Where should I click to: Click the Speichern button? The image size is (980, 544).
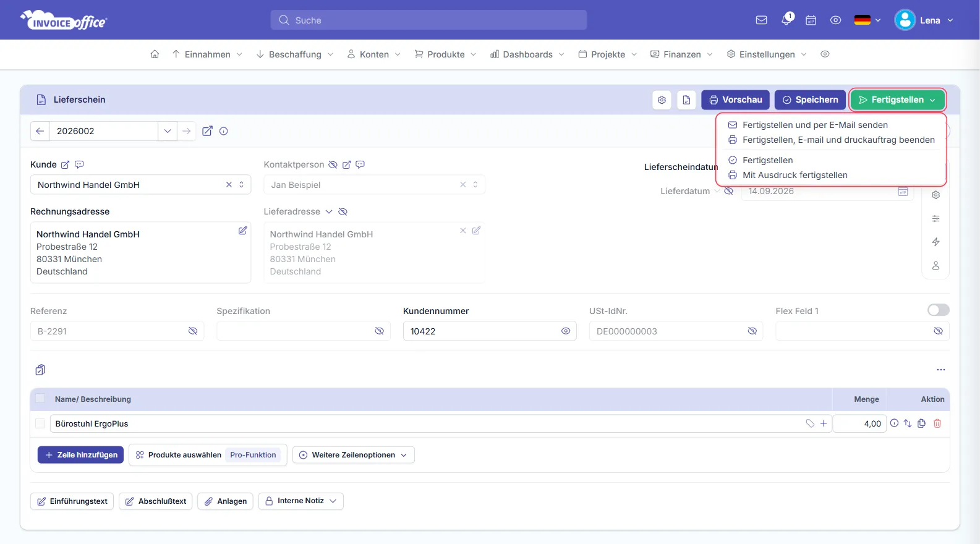(810, 100)
